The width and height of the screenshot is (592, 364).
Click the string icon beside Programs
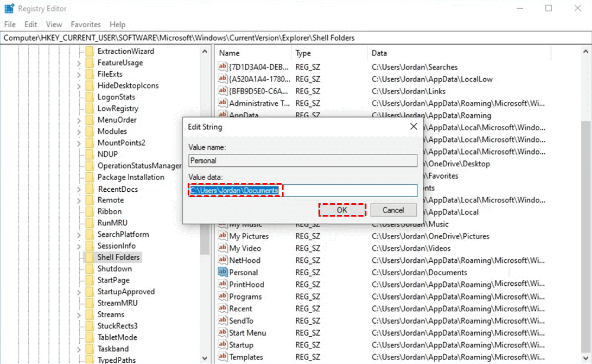(223, 297)
